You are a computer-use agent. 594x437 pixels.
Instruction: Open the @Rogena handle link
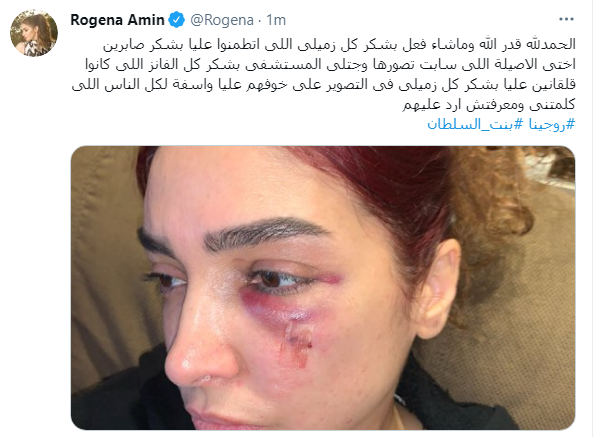(222, 20)
